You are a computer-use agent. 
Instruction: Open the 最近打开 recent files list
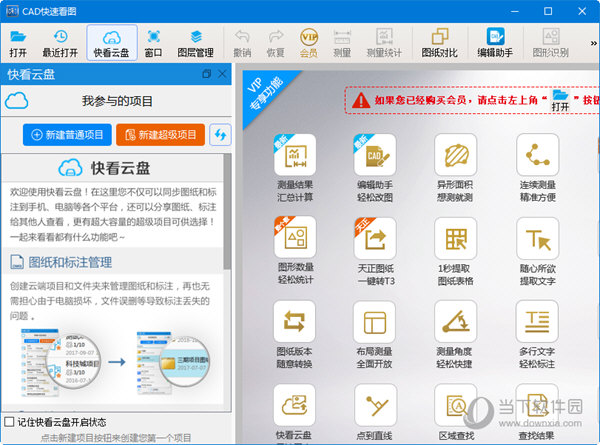click(61, 43)
